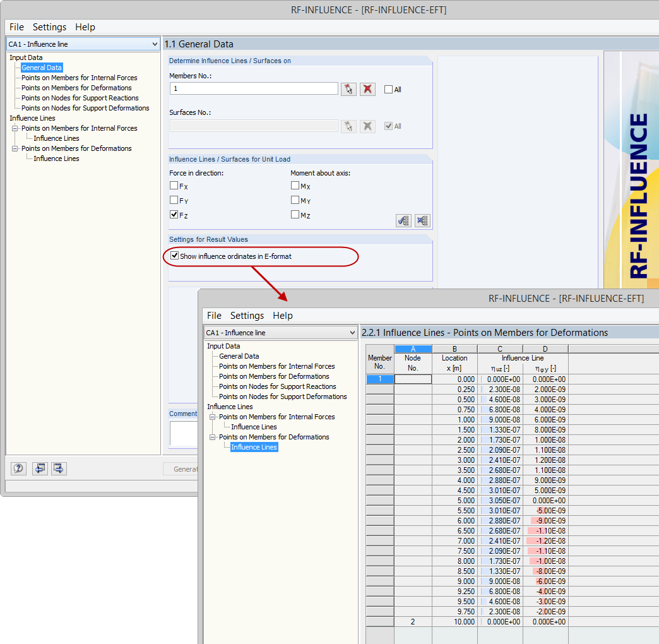Click location cell 9.750
The image size is (659, 644).
[x=454, y=611]
